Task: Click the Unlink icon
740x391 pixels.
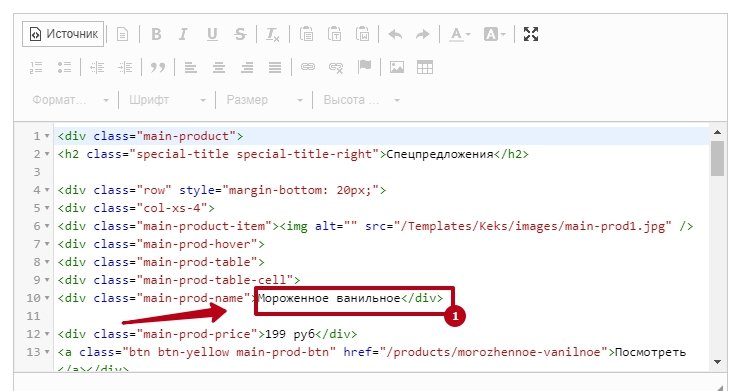Action: 336,68
